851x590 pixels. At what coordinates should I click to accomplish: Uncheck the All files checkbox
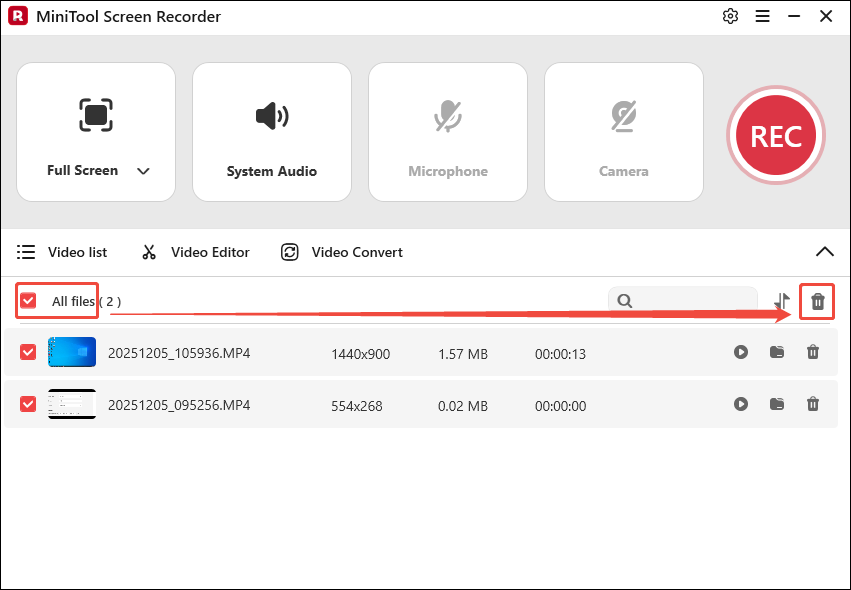(x=27, y=300)
